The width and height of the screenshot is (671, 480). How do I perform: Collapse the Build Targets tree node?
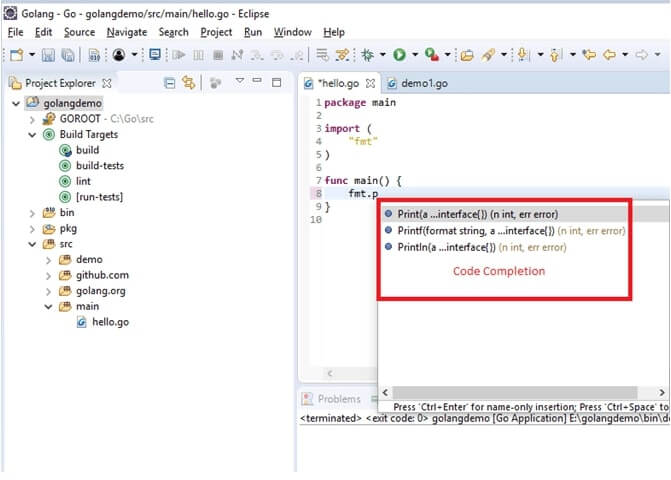[34, 135]
